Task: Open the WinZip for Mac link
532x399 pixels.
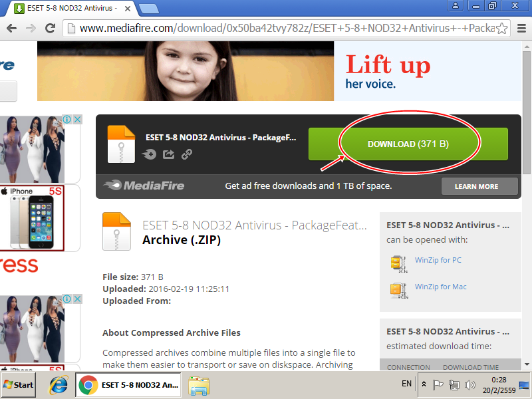Action: point(440,287)
